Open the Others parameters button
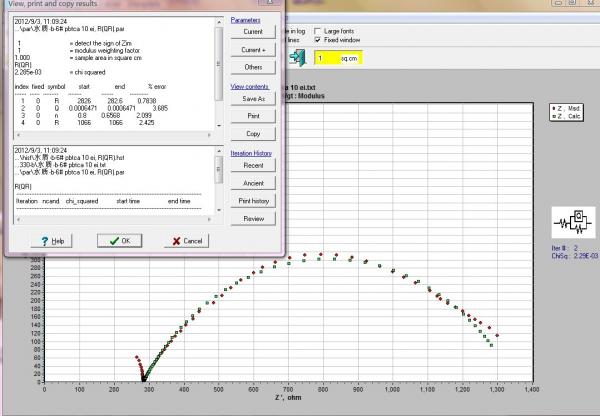 (x=252, y=68)
